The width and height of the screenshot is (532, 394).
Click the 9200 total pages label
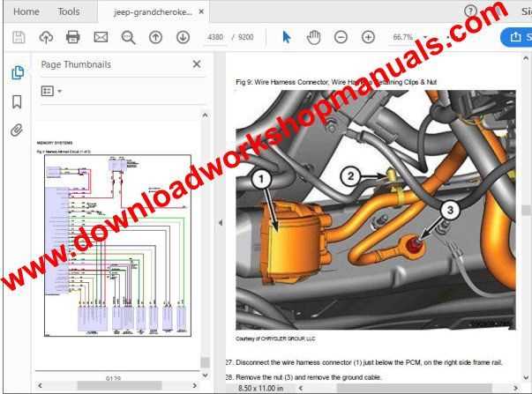[x=245, y=37]
